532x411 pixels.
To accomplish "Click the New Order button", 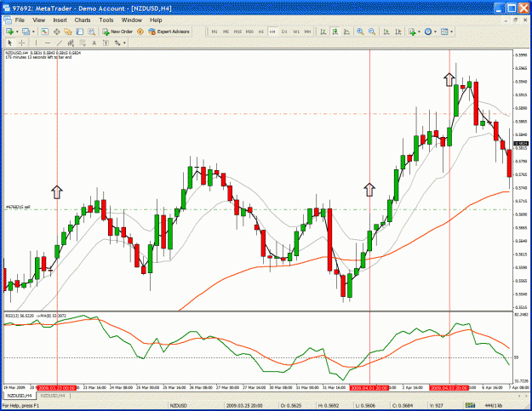I will 117,31.
